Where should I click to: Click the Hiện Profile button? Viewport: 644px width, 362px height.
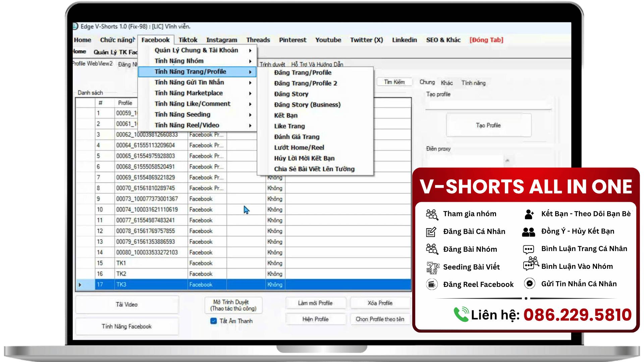(315, 319)
